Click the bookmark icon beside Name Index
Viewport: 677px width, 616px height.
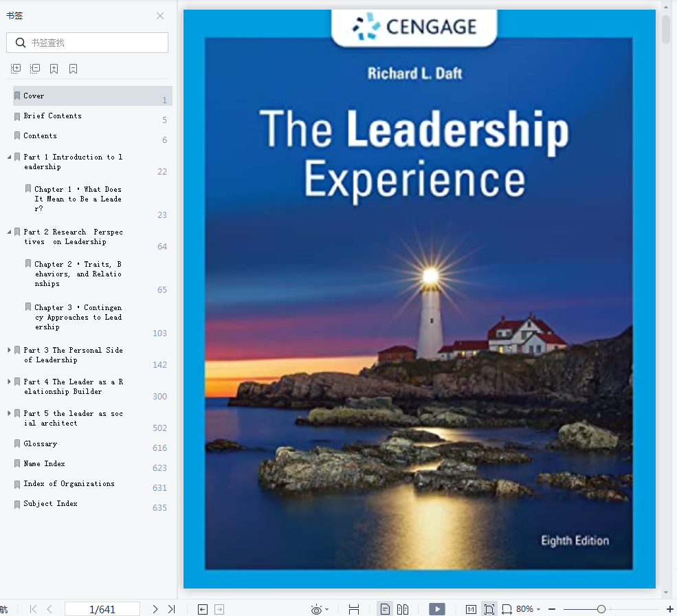coord(17,463)
